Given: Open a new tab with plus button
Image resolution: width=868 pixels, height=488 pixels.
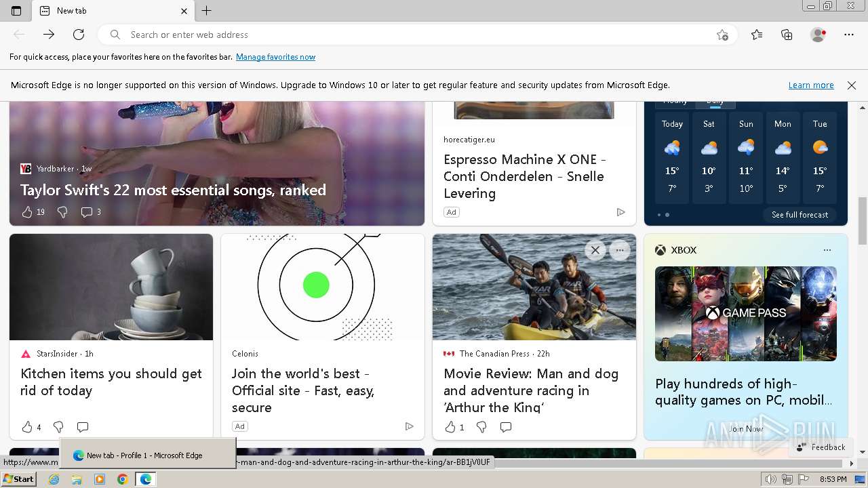Looking at the screenshot, I should [x=207, y=11].
